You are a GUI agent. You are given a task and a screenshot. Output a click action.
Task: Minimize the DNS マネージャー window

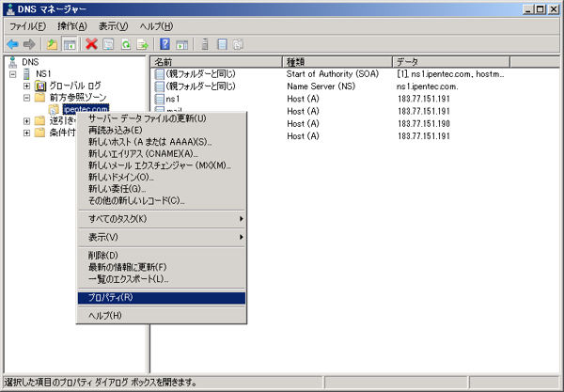pyautogui.click(x=528, y=9)
